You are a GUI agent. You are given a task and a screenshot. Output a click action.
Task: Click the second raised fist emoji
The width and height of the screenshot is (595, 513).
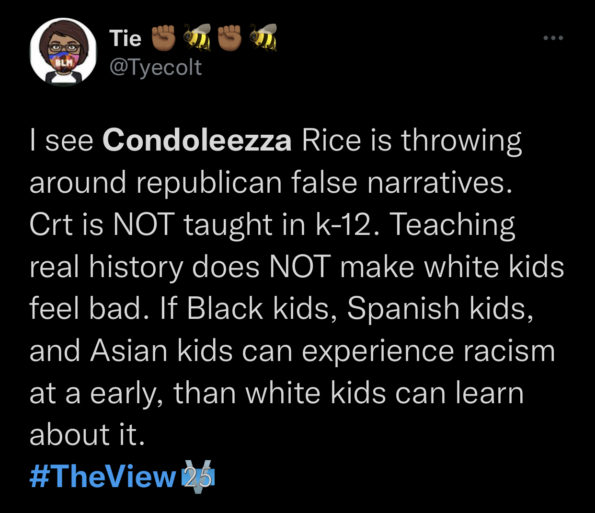[x=230, y=37]
